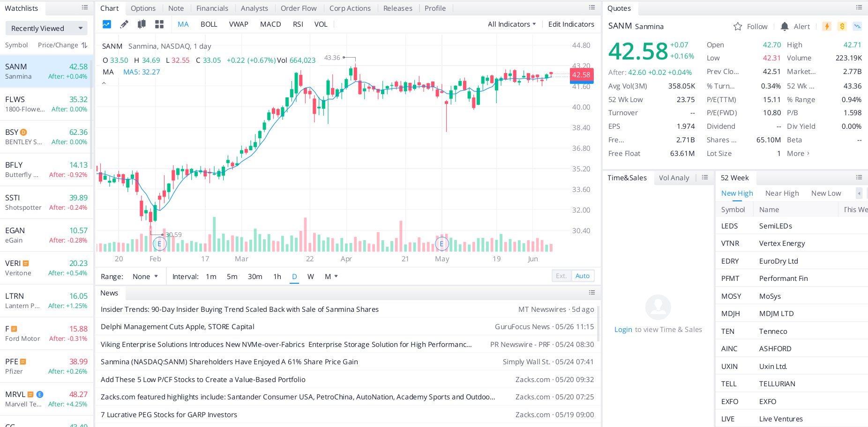
Task: Open Time&Sales panel menu icon
Action: [705, 177]
